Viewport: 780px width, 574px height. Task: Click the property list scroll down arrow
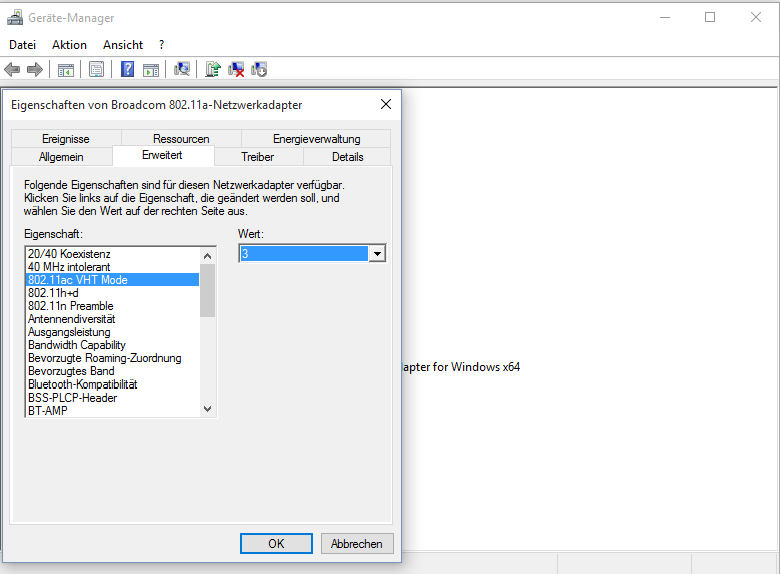coord(207,409)
